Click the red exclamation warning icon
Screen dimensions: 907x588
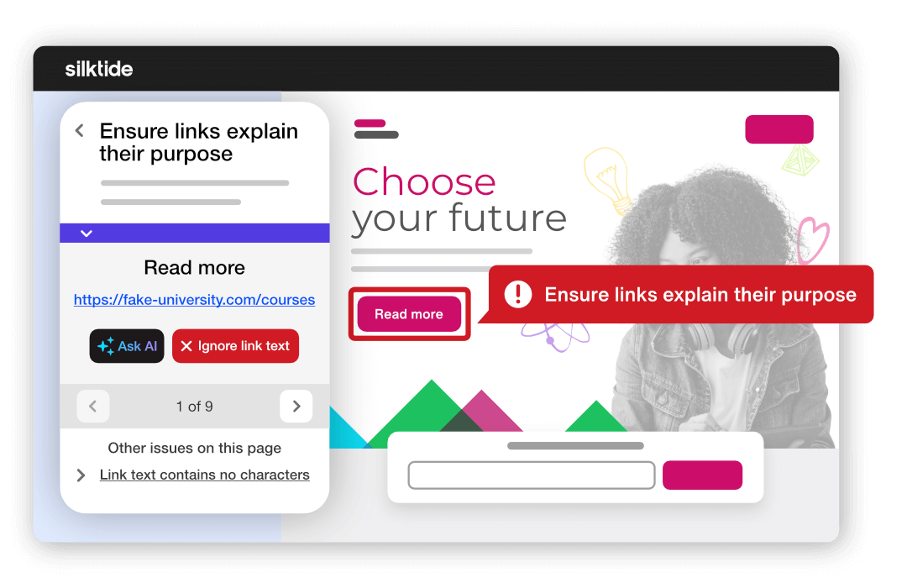click(517, 294)
